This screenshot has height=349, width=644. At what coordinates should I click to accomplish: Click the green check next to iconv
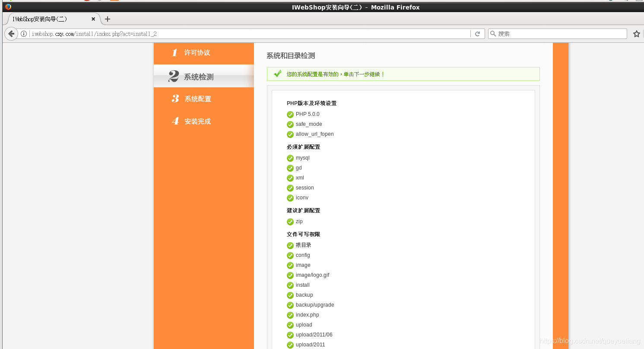coord(290,198)
